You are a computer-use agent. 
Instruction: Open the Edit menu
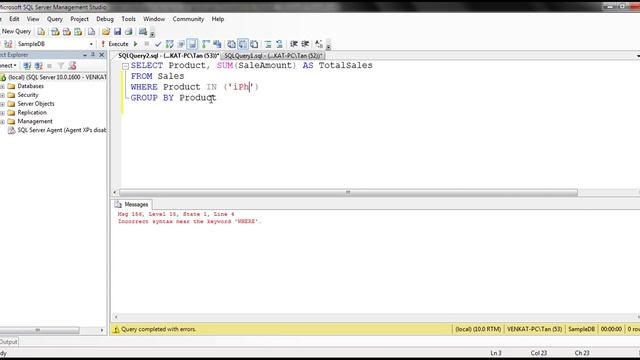[14, 19]
